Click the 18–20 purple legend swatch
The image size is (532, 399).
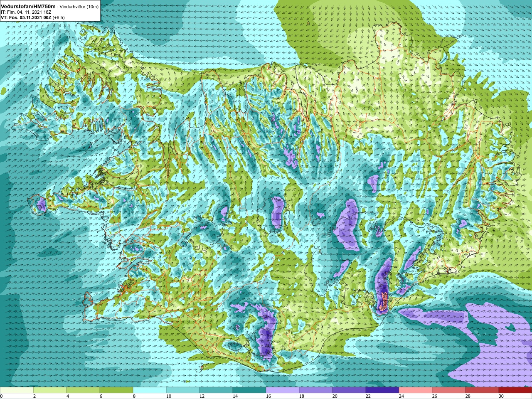click(x=316, y=390)
